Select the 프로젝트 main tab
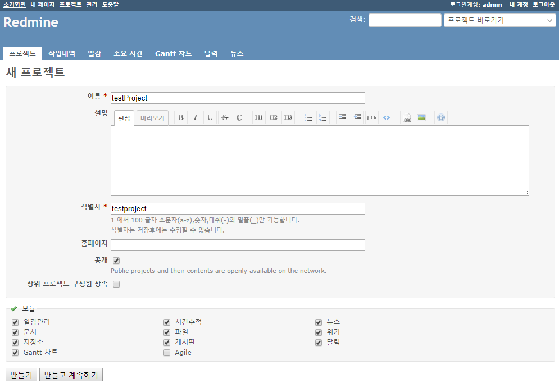559x392 pixels. pyautogui.click(x=22, y=53)
